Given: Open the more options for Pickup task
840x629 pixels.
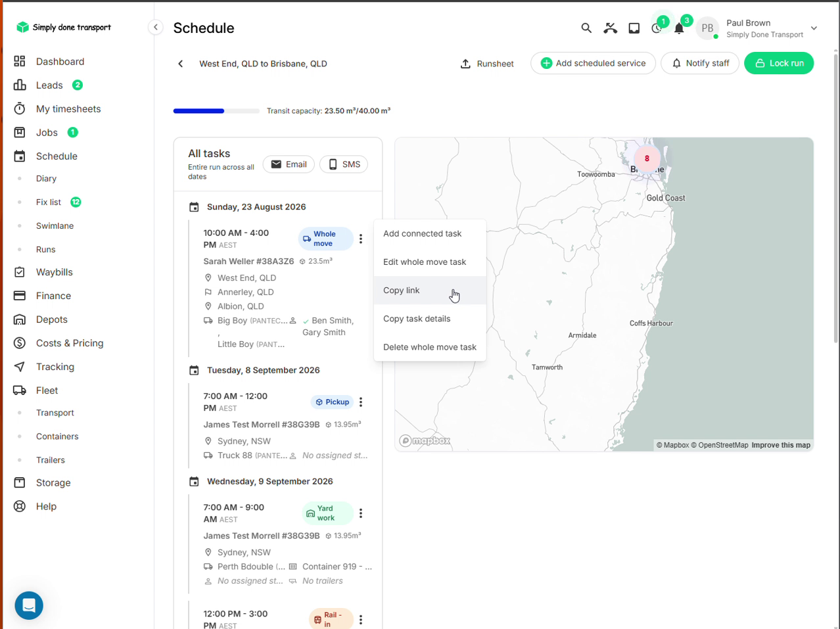Looking at the screenshot, I should (361, 402).
